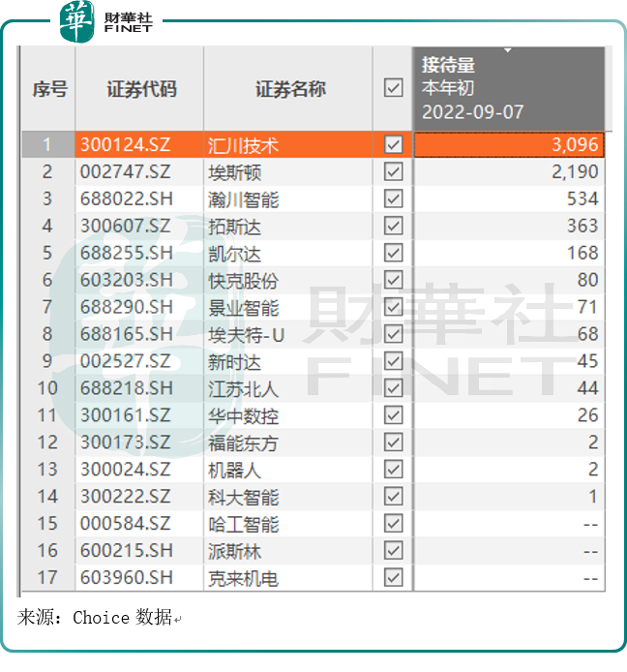Select security code 688022.SH

pyautogui.click(x=127, y=199)
